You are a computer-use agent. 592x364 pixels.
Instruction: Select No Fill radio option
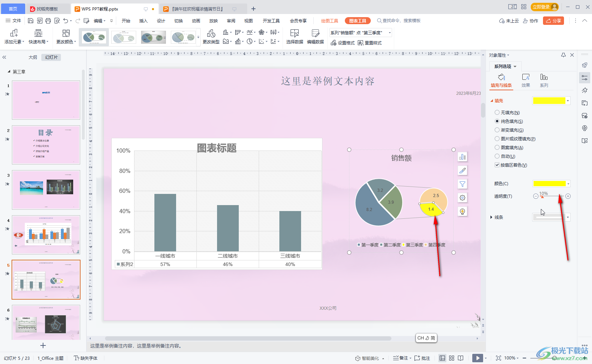coord(497,112)
